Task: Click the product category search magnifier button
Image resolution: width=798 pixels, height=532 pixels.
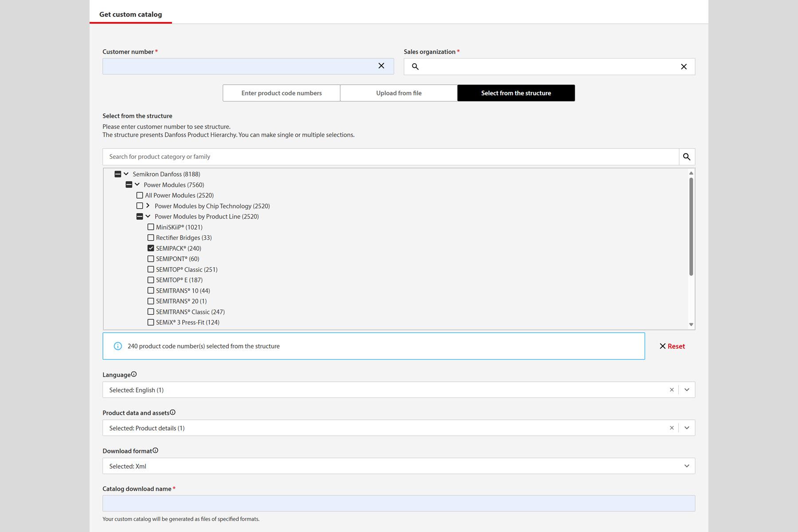Action: point(687,156)
